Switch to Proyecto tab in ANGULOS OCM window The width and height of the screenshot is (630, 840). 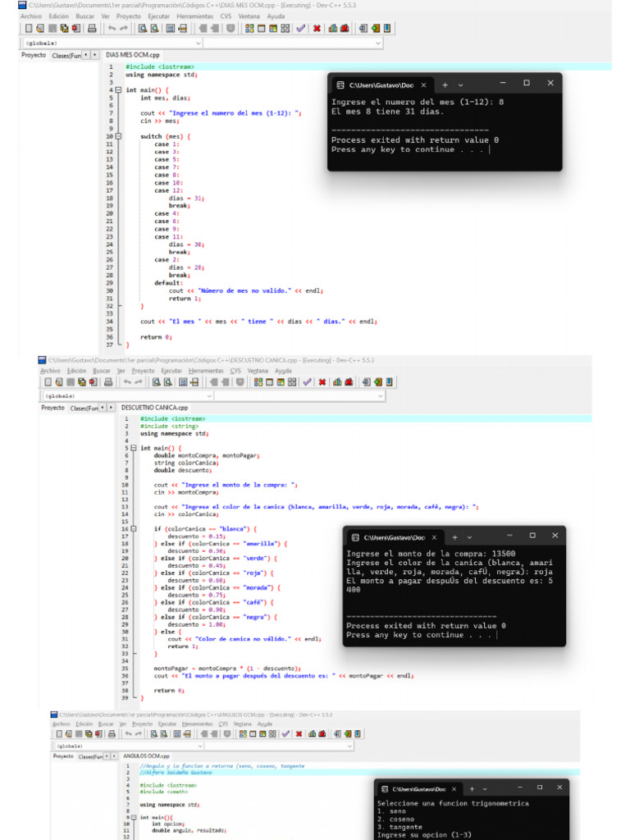click(63, 756)
